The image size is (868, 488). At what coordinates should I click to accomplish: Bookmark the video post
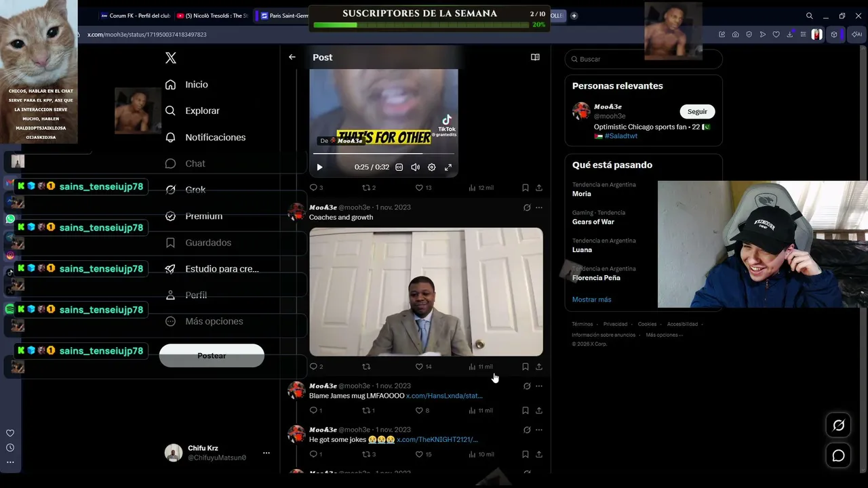(526, 188)
